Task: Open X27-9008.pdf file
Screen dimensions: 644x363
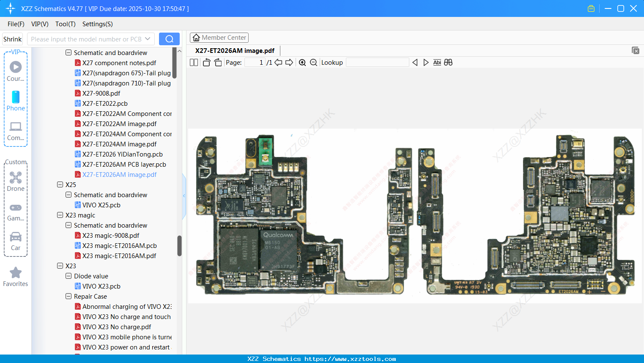Action: [101, 93]
